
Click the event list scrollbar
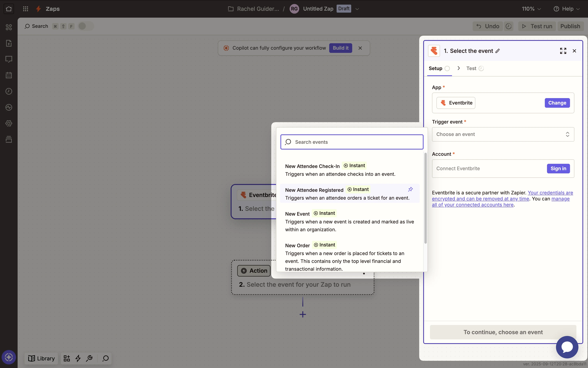tap(425, 198)
